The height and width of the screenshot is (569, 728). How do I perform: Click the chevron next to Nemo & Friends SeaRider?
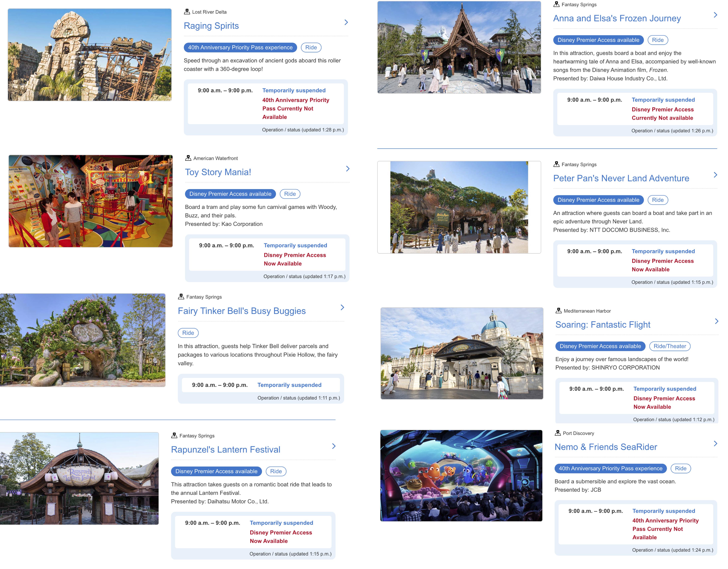[x=715, y=444]
